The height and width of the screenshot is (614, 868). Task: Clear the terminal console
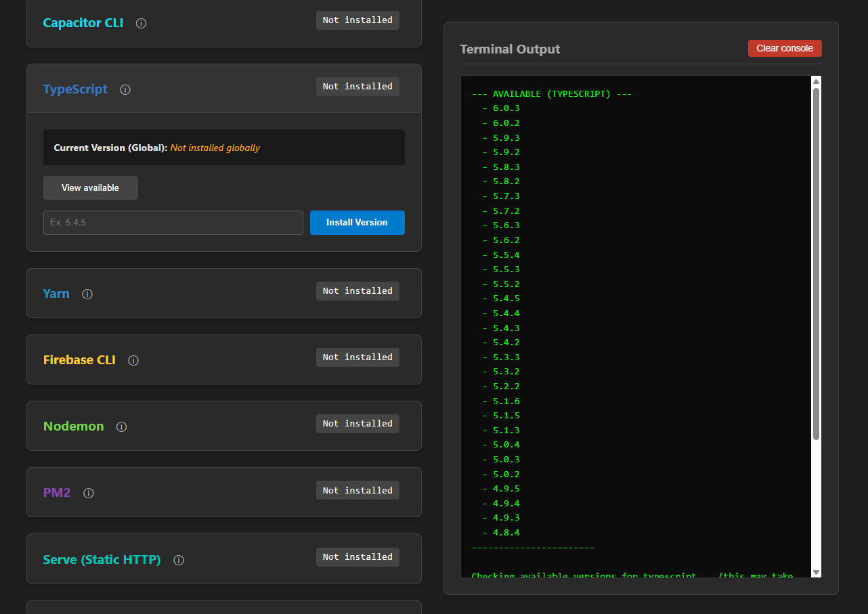pyautogui.click(x=785, y=48)
